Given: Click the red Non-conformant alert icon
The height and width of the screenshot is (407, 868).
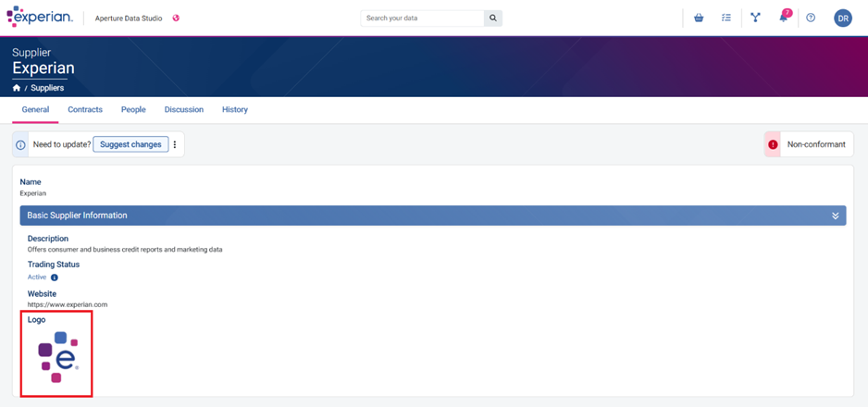Looking at the screenshot, I should tap(773, 145).
